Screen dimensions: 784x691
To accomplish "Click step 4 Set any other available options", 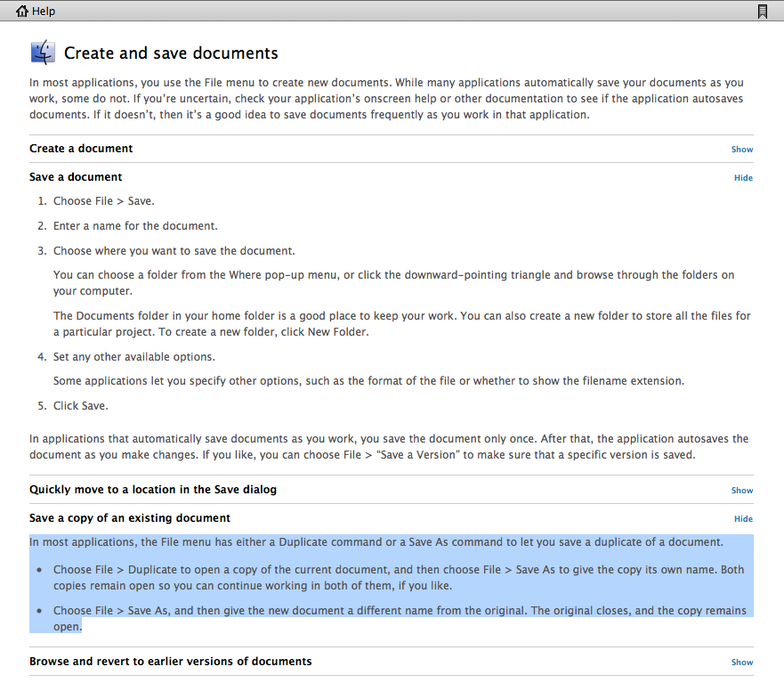I will [x=134, y=357].
